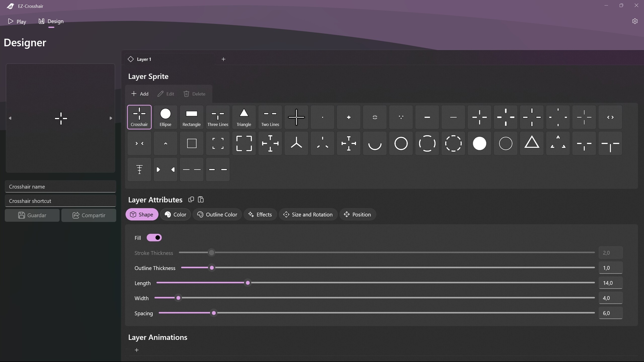The height and width of the screenshot is (362, 644).
Task: Paste the layer attributes
Action: click(200, 199)
